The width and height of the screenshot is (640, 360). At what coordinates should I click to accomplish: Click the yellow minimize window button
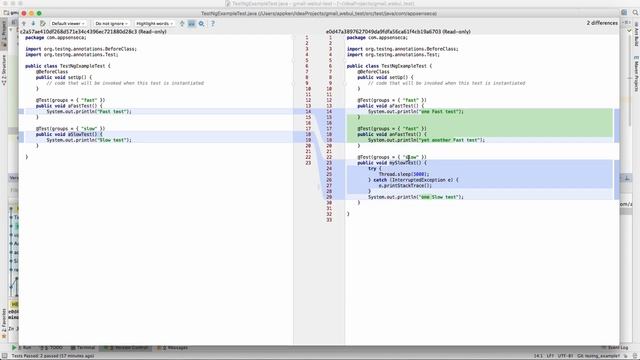point(31,13)
